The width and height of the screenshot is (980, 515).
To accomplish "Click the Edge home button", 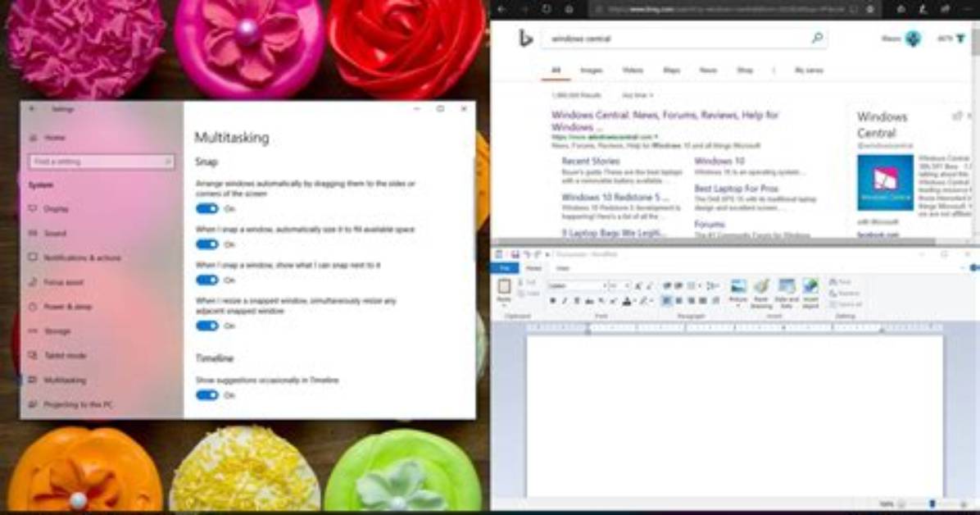I will click(x=569, y=9).
